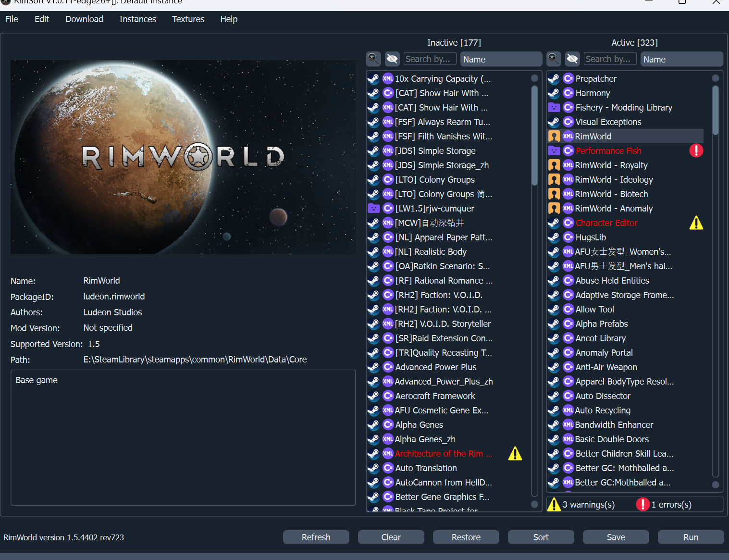Open the Help menu
Image resolution: width=729 pixels, height=560 pixels.
pyautogui.click(x=229, y=19)
